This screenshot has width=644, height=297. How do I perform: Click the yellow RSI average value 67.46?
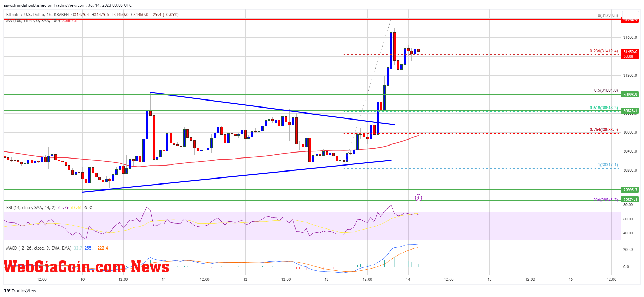click(76, 208)
